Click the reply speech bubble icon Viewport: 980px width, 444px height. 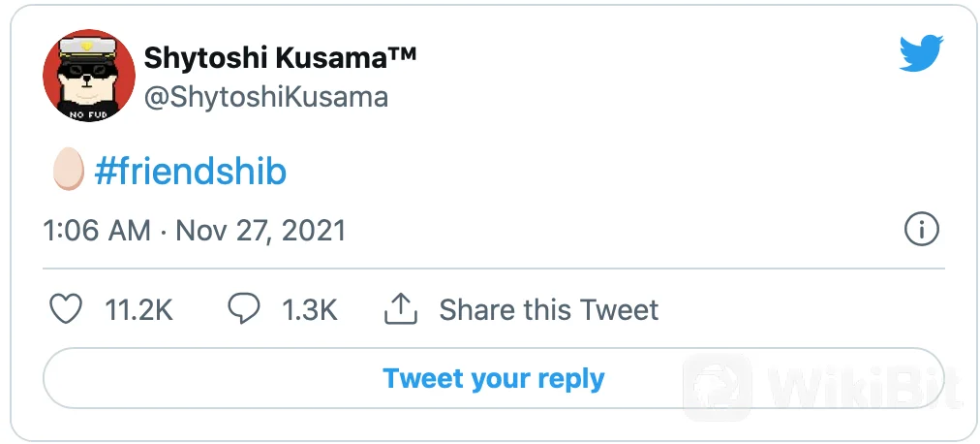pos(243,309)
